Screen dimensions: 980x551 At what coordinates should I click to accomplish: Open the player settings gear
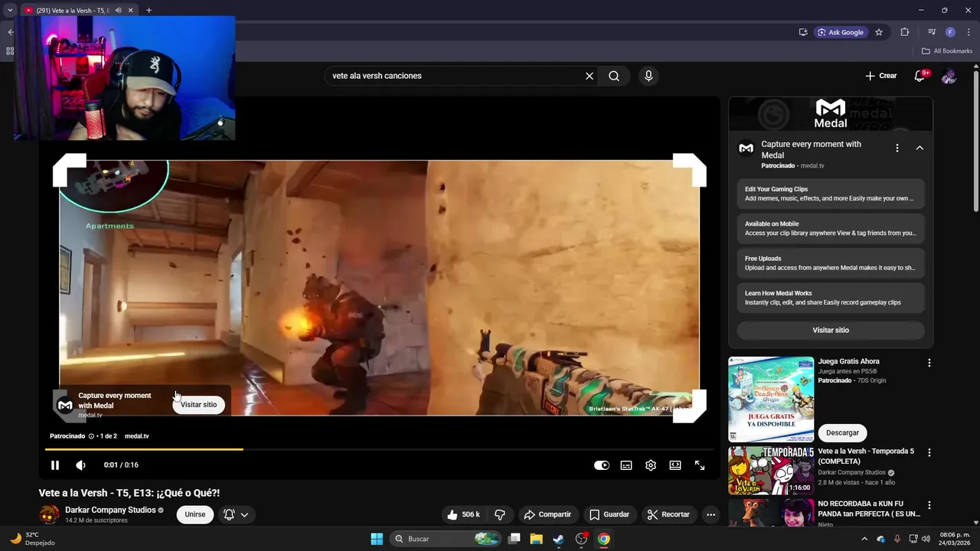click(651, 465)
